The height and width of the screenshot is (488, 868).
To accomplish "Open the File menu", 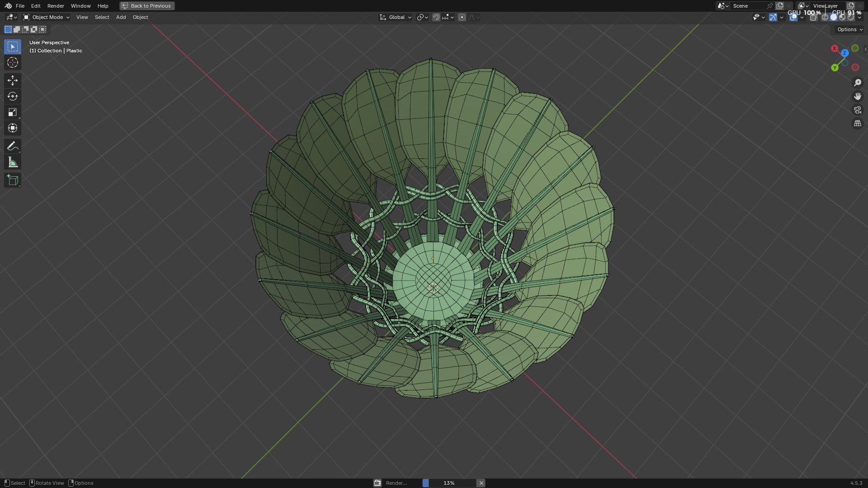I will tap(20, 6).
